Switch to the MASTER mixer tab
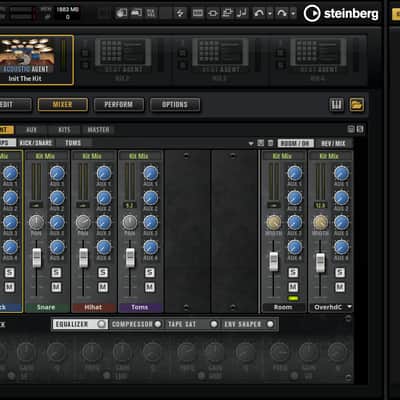Screen dimensions: 400x400 (98, 130)
